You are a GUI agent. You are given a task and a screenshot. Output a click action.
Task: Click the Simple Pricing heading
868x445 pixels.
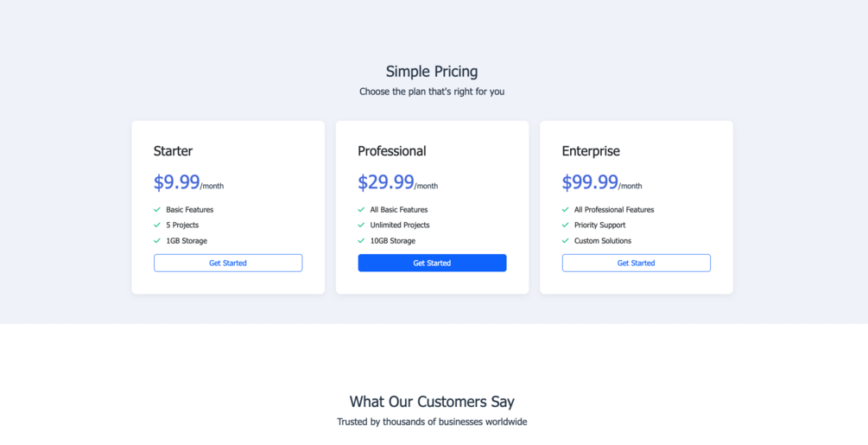[x=432, y=72]
